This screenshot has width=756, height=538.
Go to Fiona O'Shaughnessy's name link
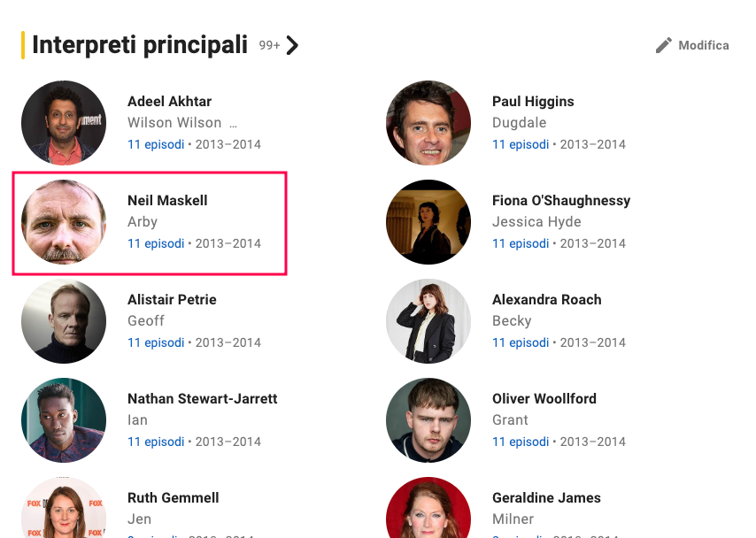561,201
